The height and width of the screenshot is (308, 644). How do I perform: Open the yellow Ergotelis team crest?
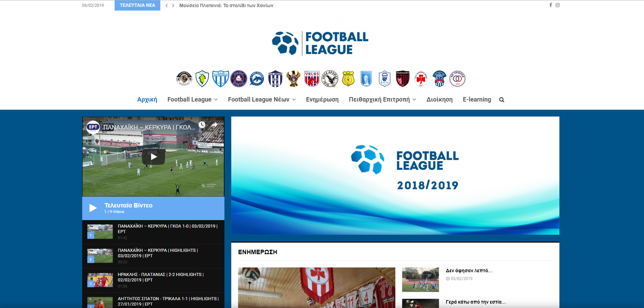[348, 79]
